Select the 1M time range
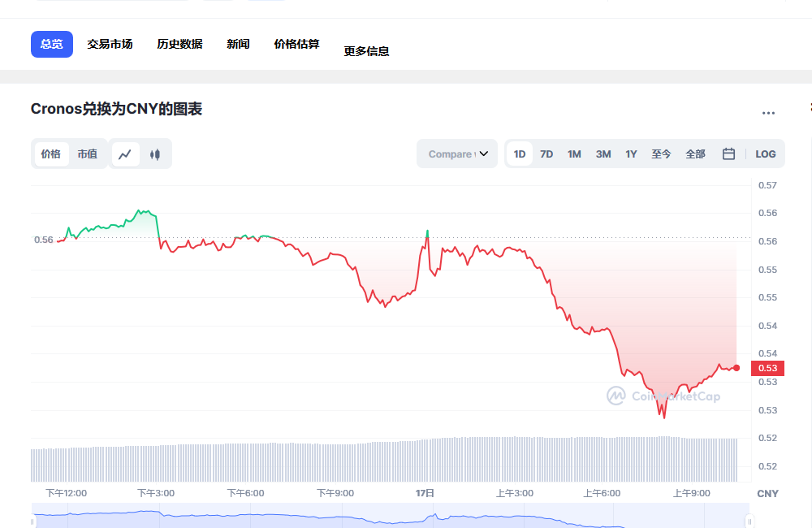 point(574,154)
